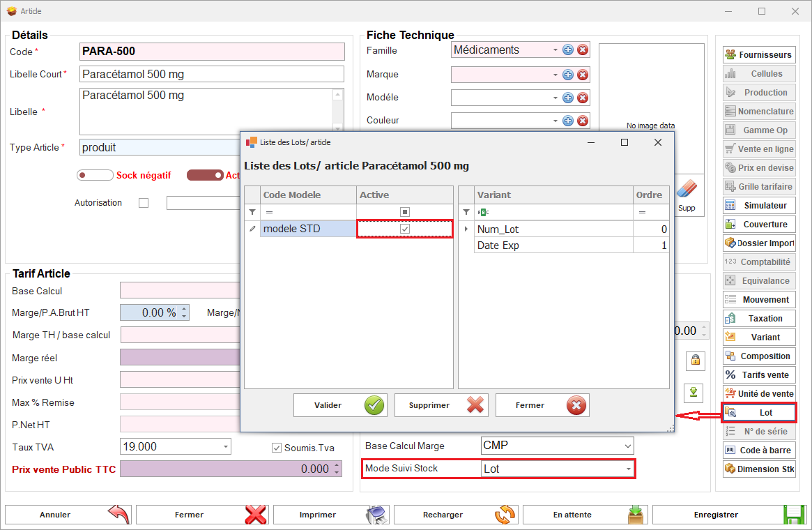Click the eraser Supp icon
The height and width of the screenshot is (530, 812).
click(687, 193)
